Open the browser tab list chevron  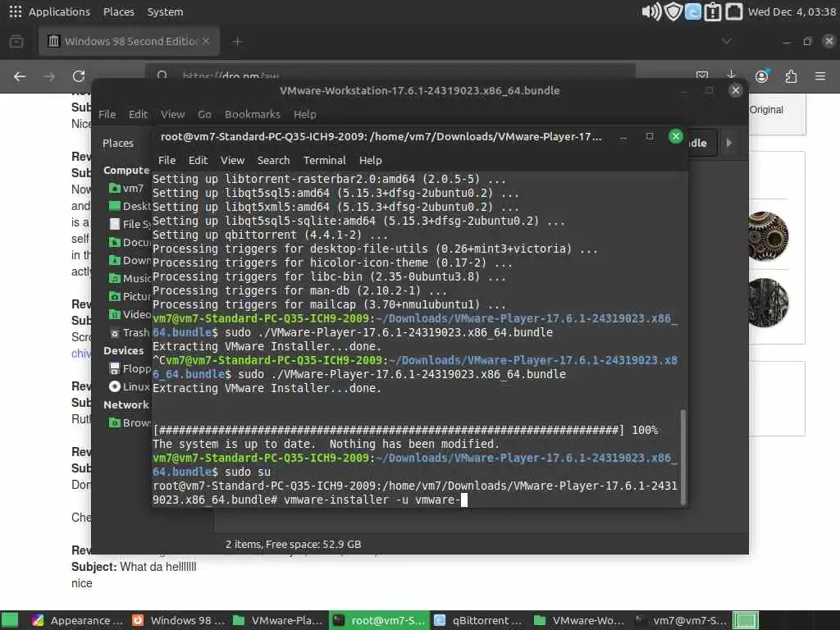point(727,41)
